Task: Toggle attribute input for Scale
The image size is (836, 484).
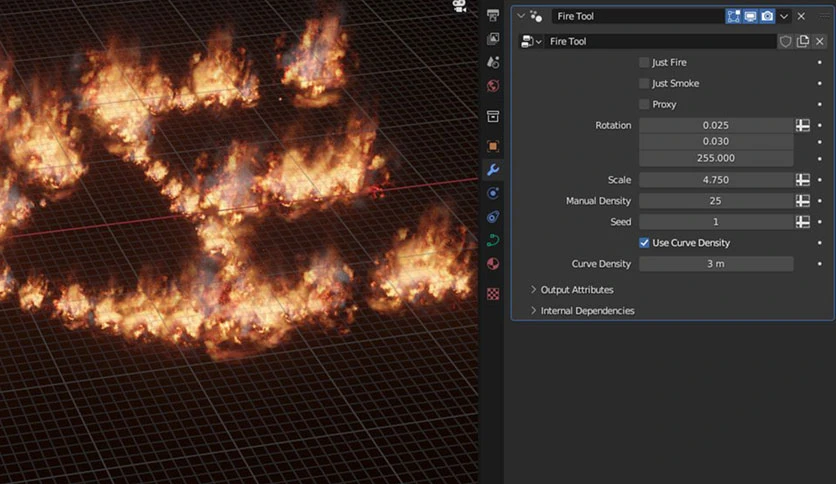Action: 803,180
